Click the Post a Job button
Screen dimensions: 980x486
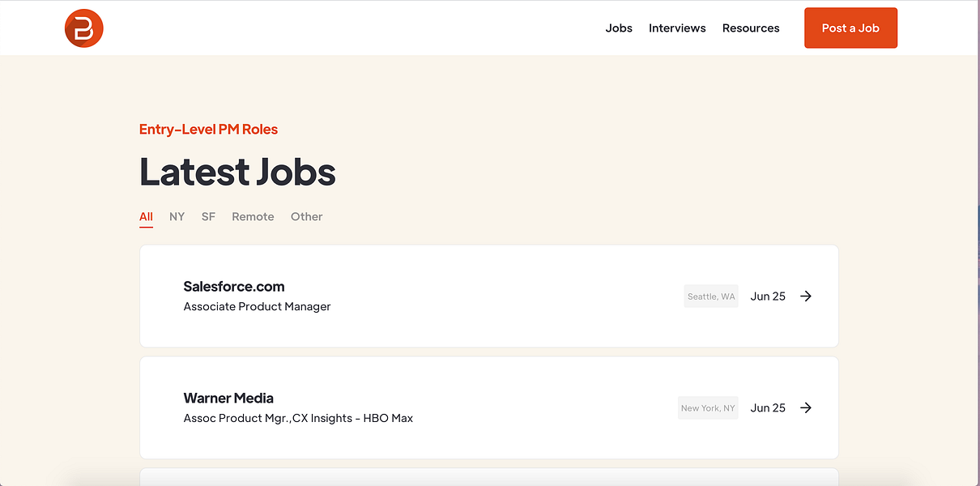click(850, 28)
